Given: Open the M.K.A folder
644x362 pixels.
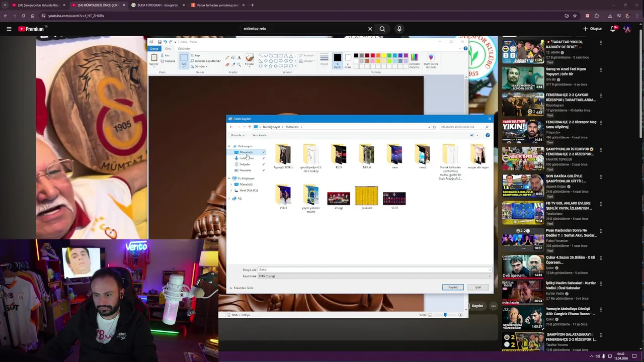Looking at the screenshot, I should point(367,156).
